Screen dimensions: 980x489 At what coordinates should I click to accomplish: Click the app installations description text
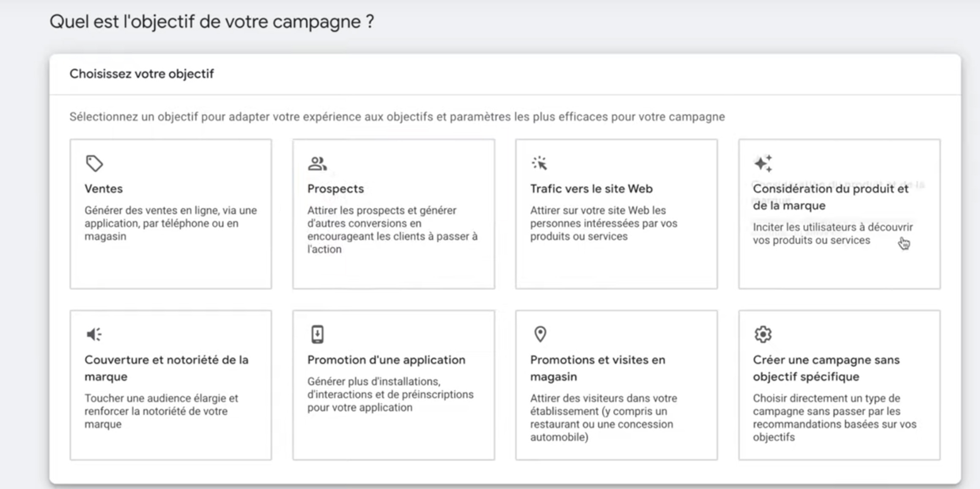click(390, 394)
